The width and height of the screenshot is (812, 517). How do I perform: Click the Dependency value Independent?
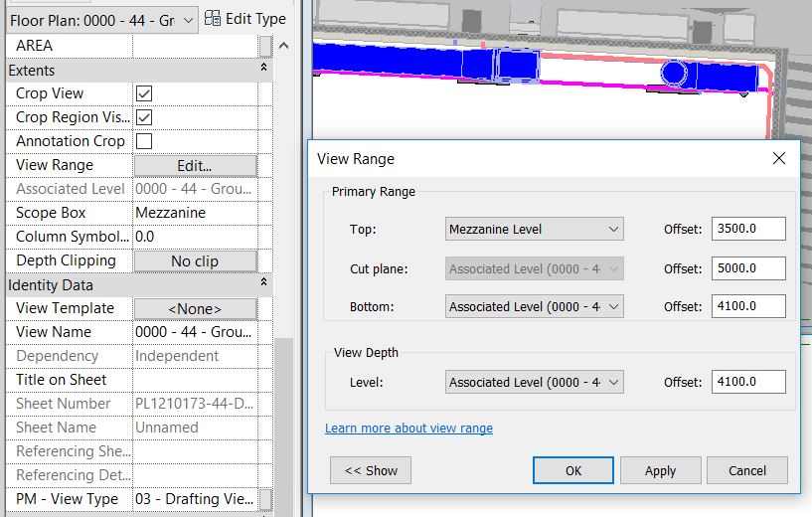195,356
